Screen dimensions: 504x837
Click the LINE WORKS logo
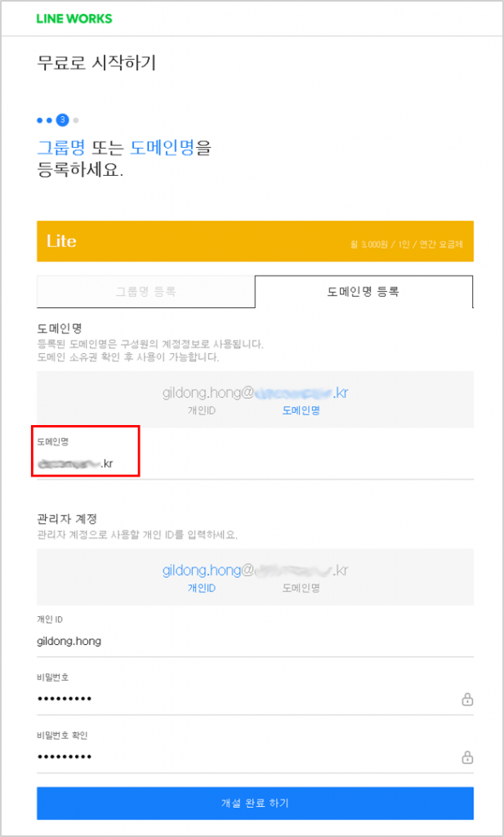(74, 19)
